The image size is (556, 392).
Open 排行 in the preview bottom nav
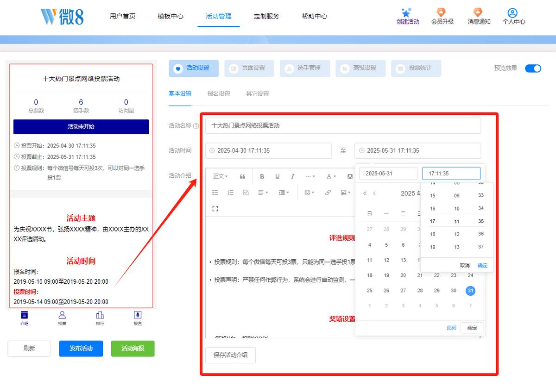point(100,318)
